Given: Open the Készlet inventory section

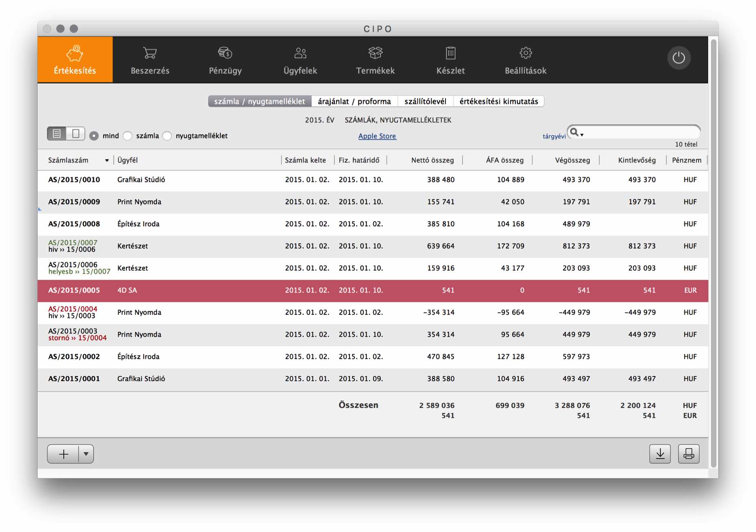Looking at the screenshot, I should (450, 60).
